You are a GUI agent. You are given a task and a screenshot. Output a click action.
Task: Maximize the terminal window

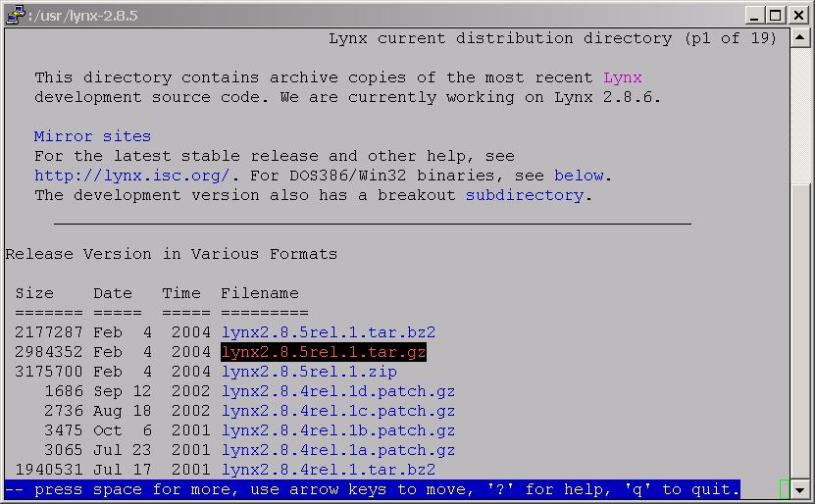click(x=776, y=15)
